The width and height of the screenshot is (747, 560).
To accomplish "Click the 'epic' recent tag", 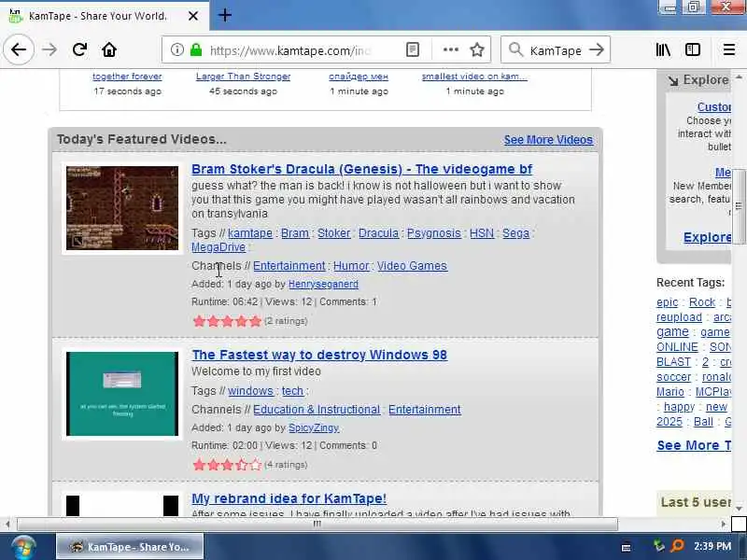I will coord(667,301).
